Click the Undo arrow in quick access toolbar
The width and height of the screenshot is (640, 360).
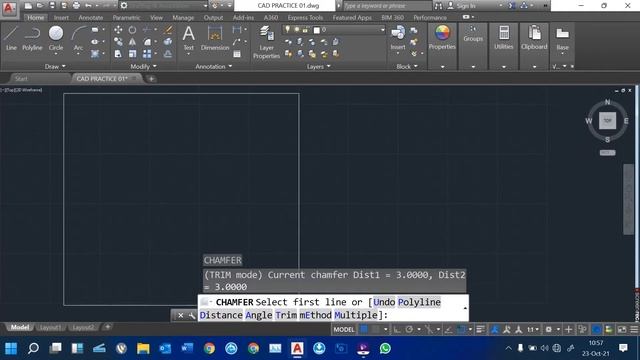pos(88,6)
